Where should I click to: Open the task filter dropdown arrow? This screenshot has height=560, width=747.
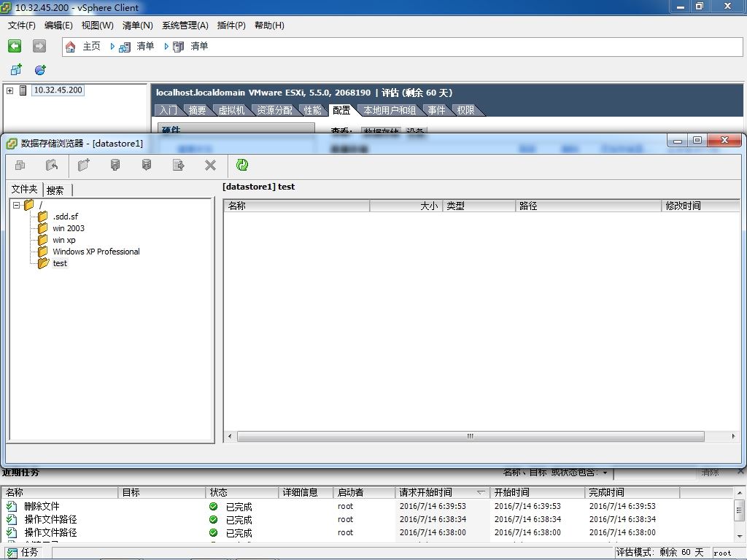[605, 472]
